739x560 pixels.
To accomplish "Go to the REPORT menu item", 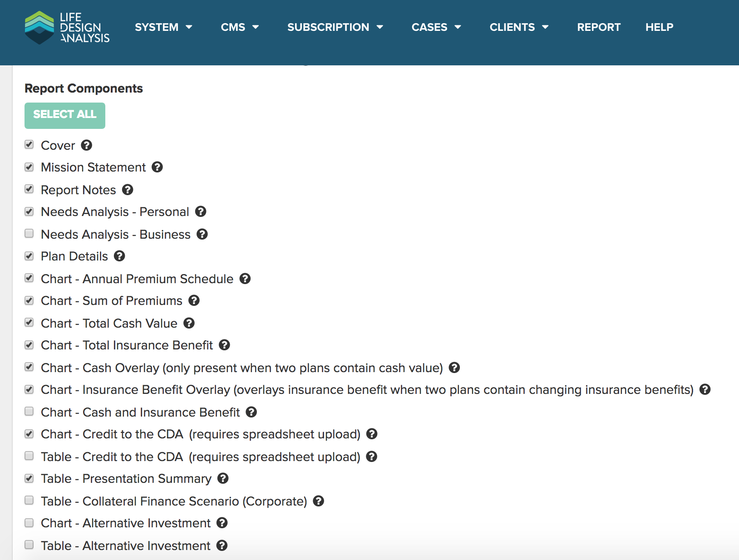I will (599, 27).
